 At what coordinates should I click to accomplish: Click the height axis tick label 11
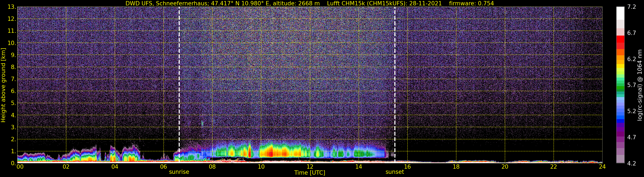pyautogui.click(x=12, y=31)
